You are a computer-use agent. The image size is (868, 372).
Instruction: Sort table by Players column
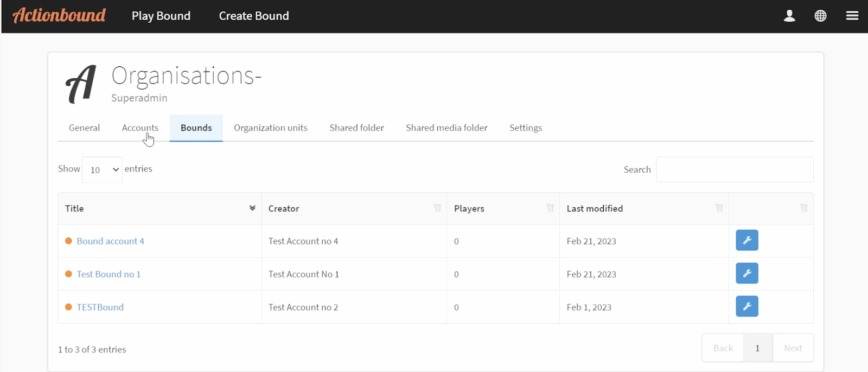550,209
